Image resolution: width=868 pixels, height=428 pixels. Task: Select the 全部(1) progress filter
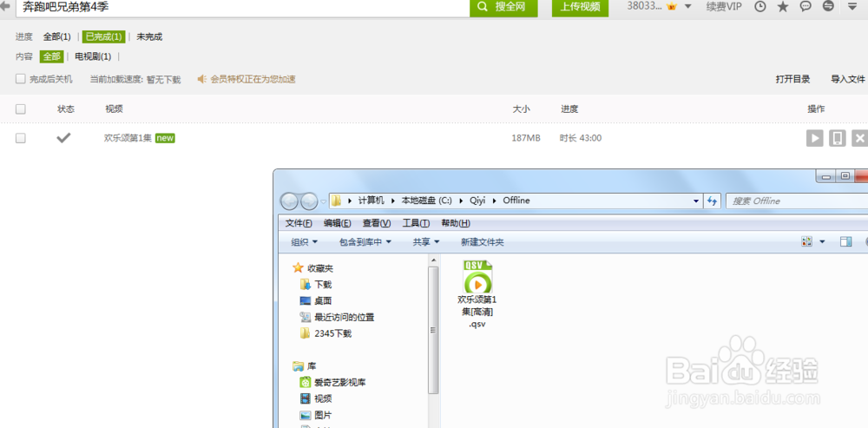57,37
